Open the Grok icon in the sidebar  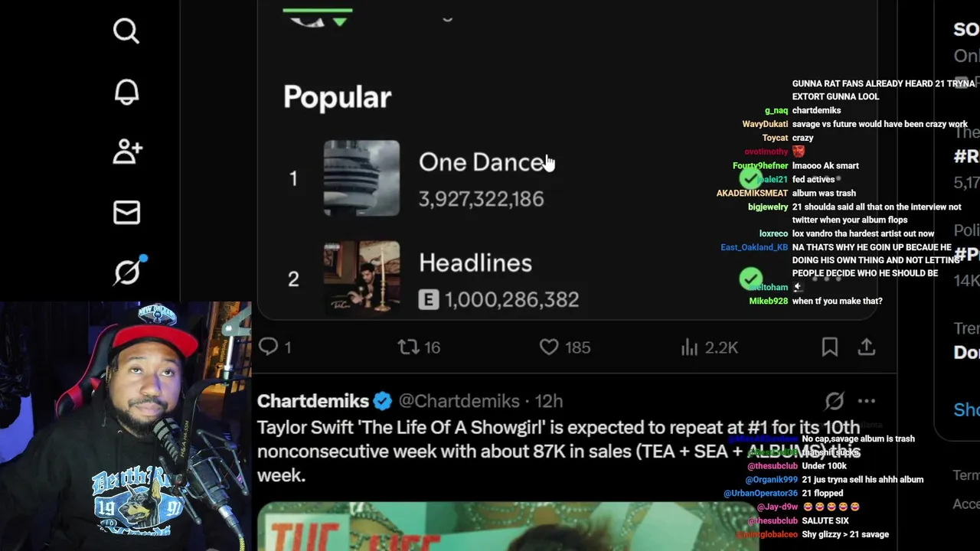129,271
